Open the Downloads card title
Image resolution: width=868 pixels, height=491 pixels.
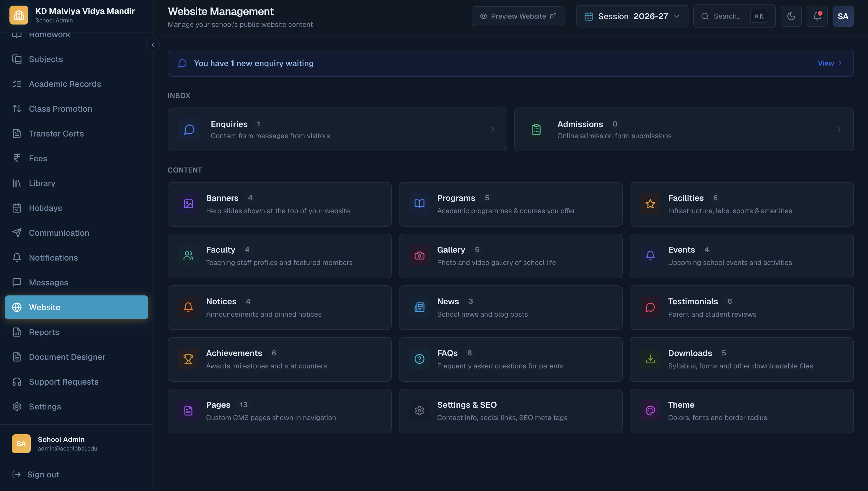pyautogui.click(x=690, y=353)
